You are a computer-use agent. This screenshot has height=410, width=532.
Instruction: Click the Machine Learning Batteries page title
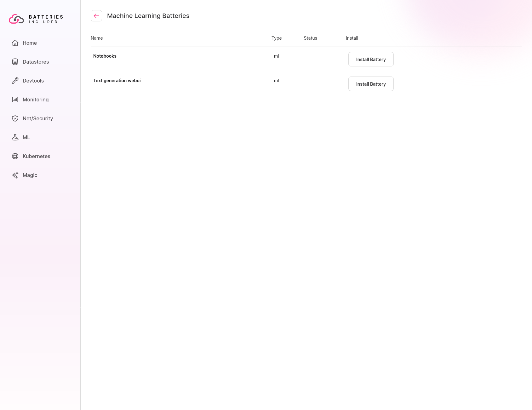tap(148, 16)
